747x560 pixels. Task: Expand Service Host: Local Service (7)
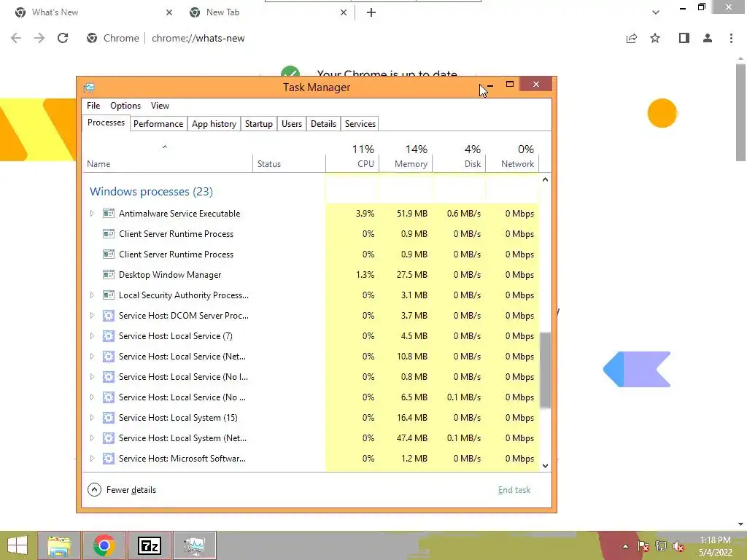(92, 336)
